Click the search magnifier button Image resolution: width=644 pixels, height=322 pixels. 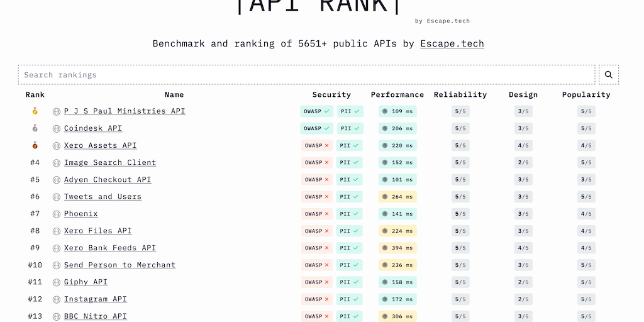pos(609,75)
